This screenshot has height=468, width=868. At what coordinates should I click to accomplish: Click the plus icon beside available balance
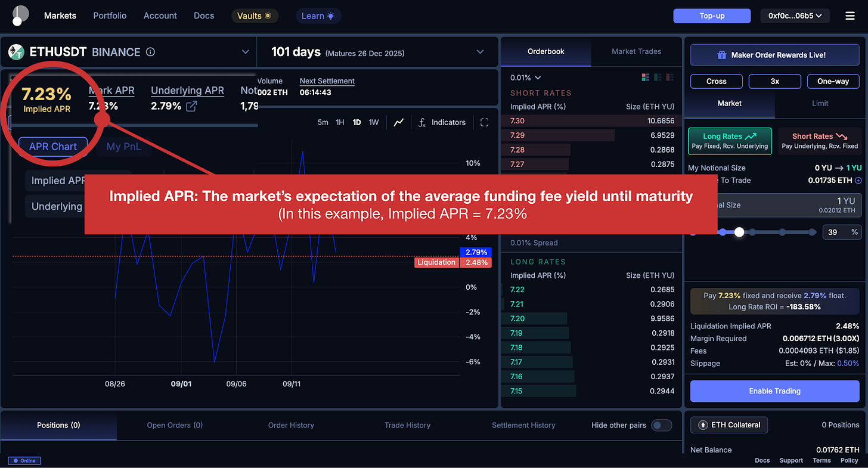pos(858,180)
